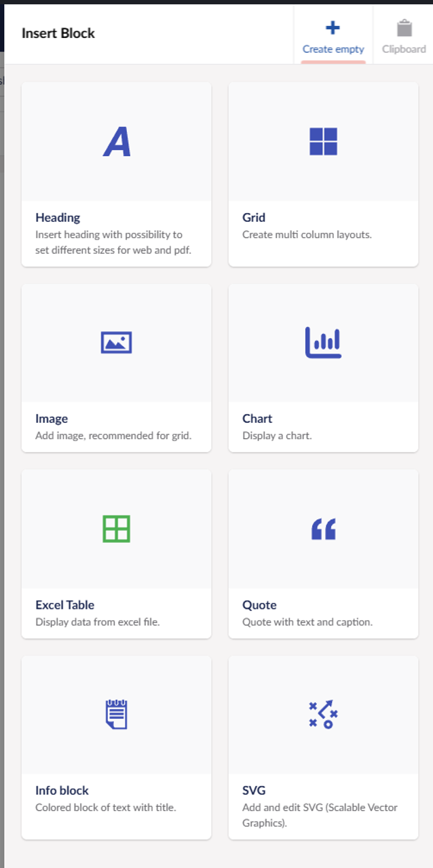Select the Grid block squares icon
Screen dimensions: 433x868
pyautogui.click(x=323, y=142)
